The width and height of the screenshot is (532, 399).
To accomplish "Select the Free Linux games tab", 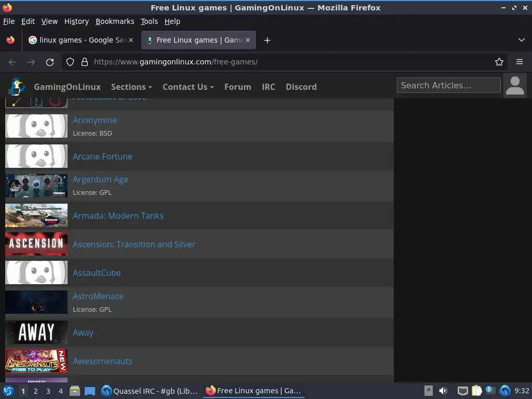I will (198, 40).
